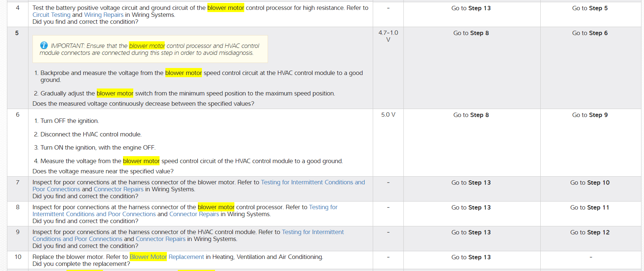Click the 'Go to Step 11' cell
This screenshot has height=271, width=644.
pos(590,208)
